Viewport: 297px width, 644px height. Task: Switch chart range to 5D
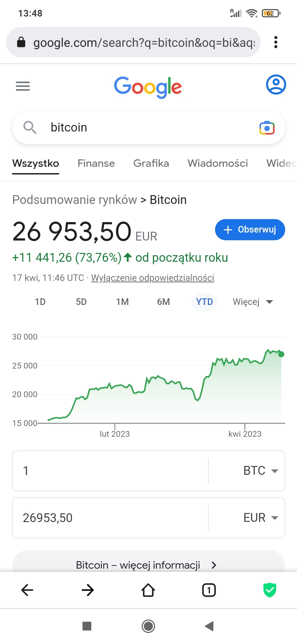point(81,302)
